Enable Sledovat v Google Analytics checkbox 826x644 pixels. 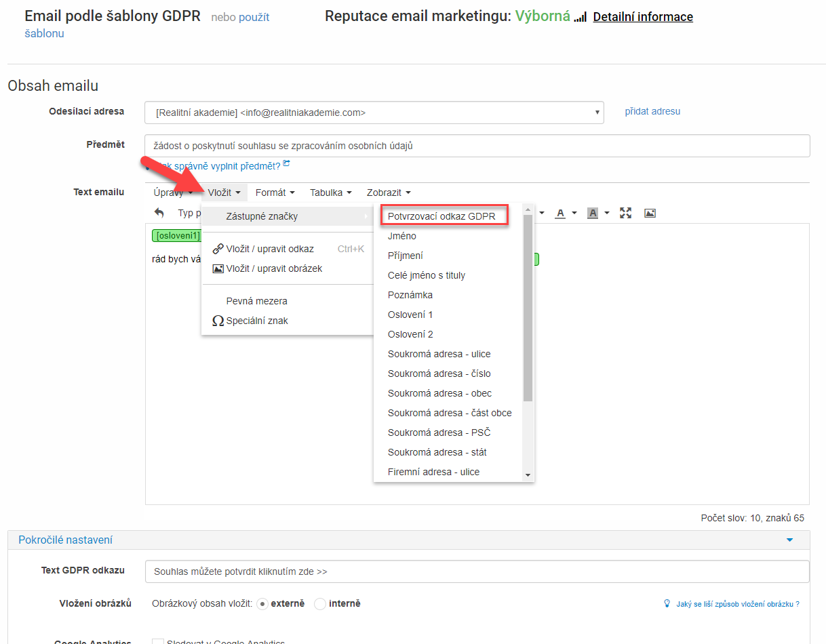point(158,641)
